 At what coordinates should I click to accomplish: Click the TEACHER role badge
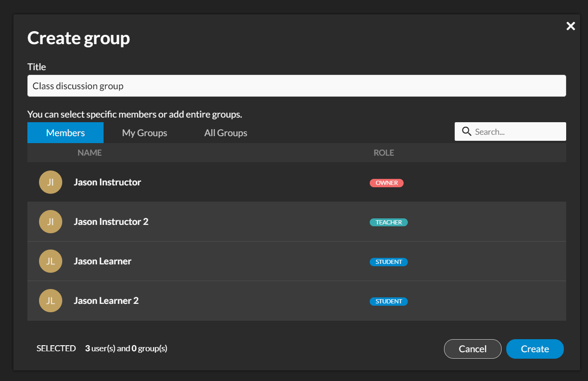point(388,222)
